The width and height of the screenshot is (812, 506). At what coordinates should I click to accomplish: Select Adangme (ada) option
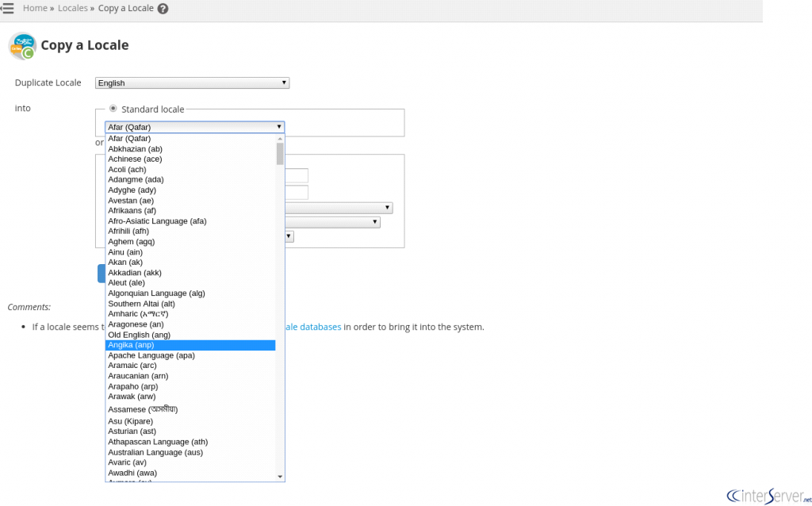coord(190,180)
